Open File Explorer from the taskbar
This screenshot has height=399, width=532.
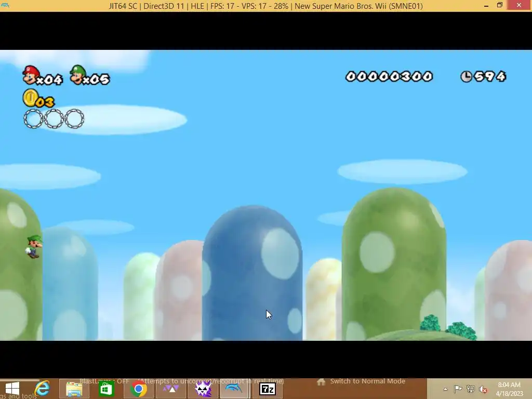[74, 389]
